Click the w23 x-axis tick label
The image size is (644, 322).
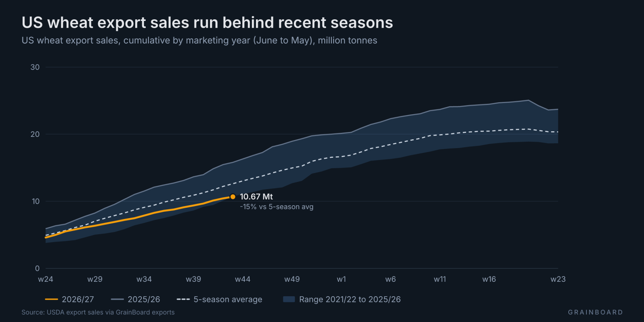tap(558, 279)
